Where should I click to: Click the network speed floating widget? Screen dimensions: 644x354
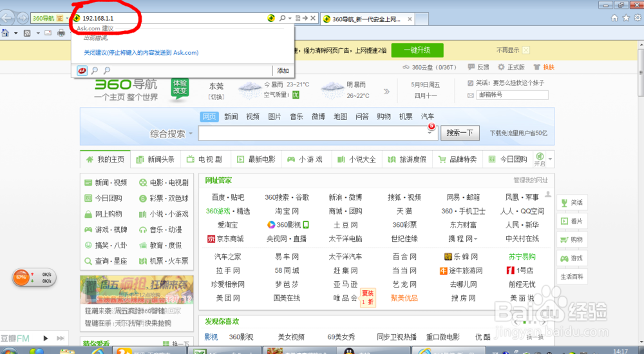point(34,277)
